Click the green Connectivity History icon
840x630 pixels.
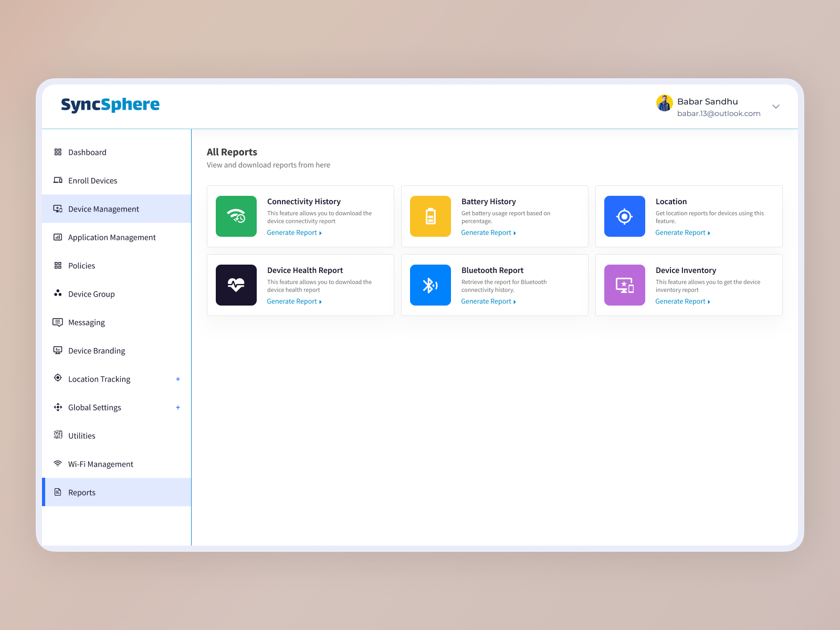(236, 216)
